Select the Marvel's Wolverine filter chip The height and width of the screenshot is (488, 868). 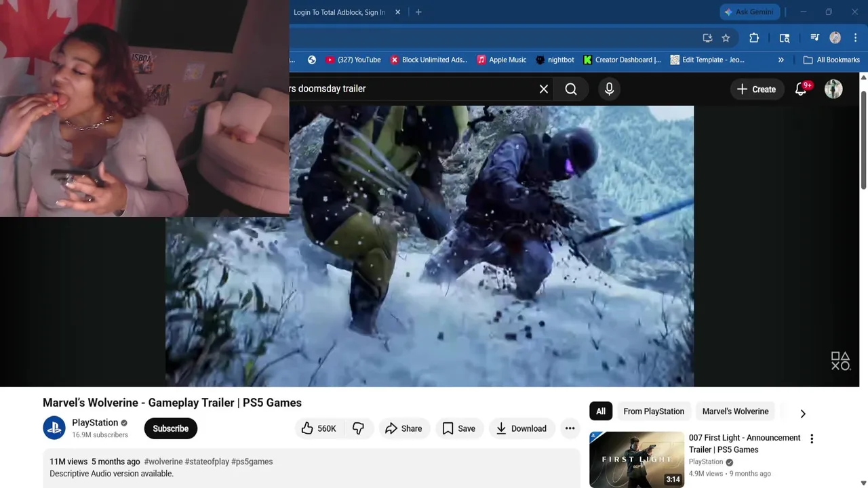735,411
